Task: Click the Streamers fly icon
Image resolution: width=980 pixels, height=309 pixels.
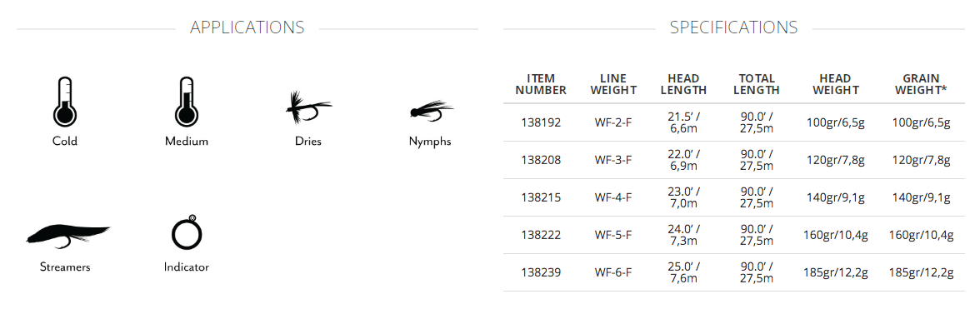Action: [x=67, y=237]
